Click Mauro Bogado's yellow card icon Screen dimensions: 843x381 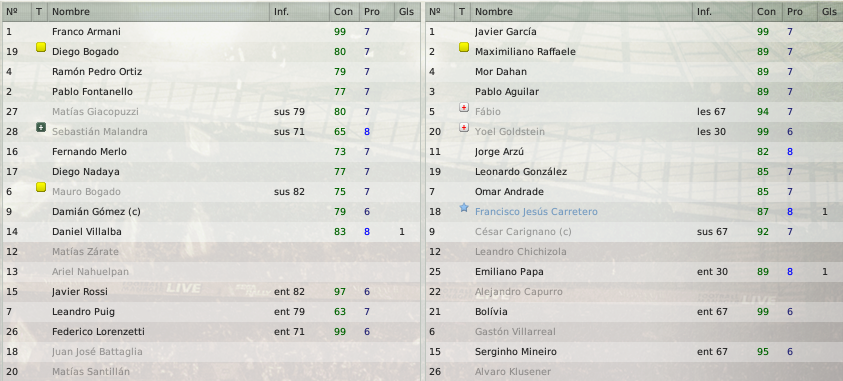pos(41,188)
